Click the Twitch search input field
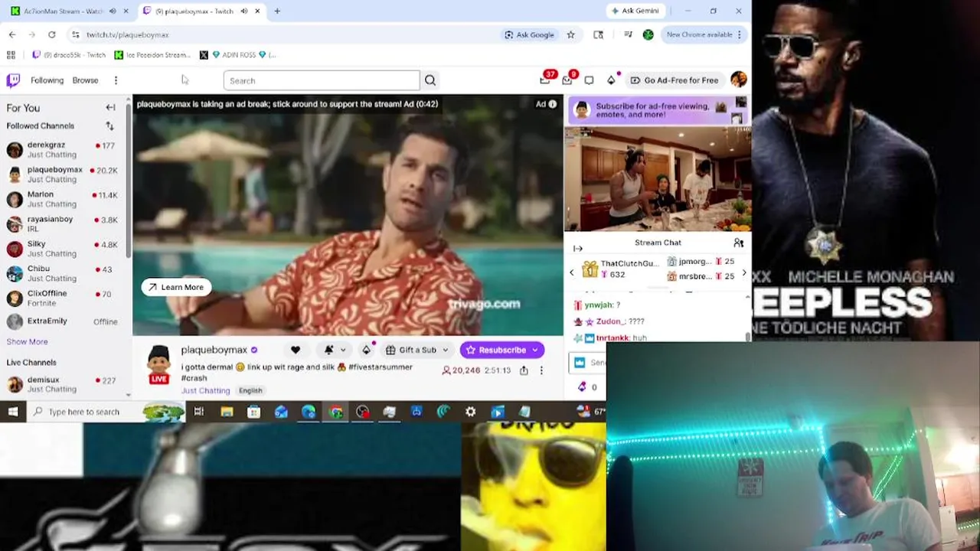Image resolution: width=980 pixels, height=551 pixels. pyautogui.click(x=322, y=80)
